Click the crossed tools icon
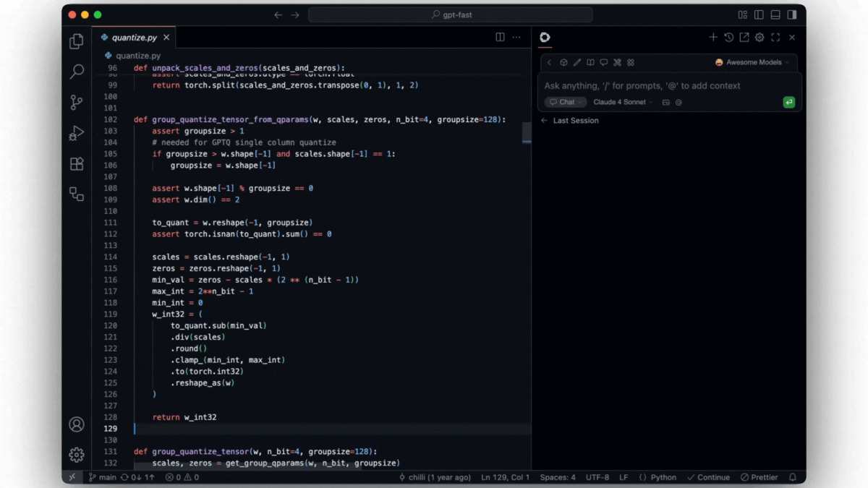 [x=617, y=62]
